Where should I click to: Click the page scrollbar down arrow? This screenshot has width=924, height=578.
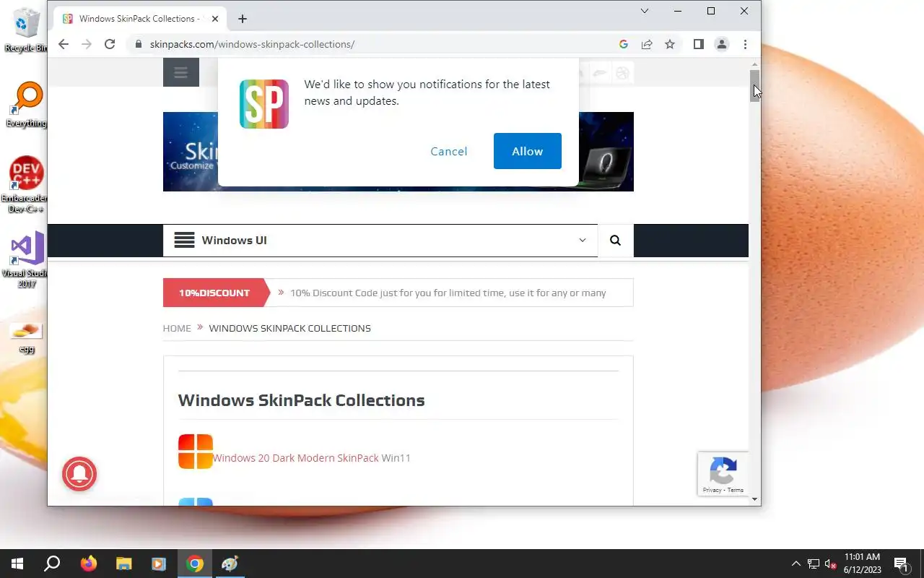pos(755,499)
